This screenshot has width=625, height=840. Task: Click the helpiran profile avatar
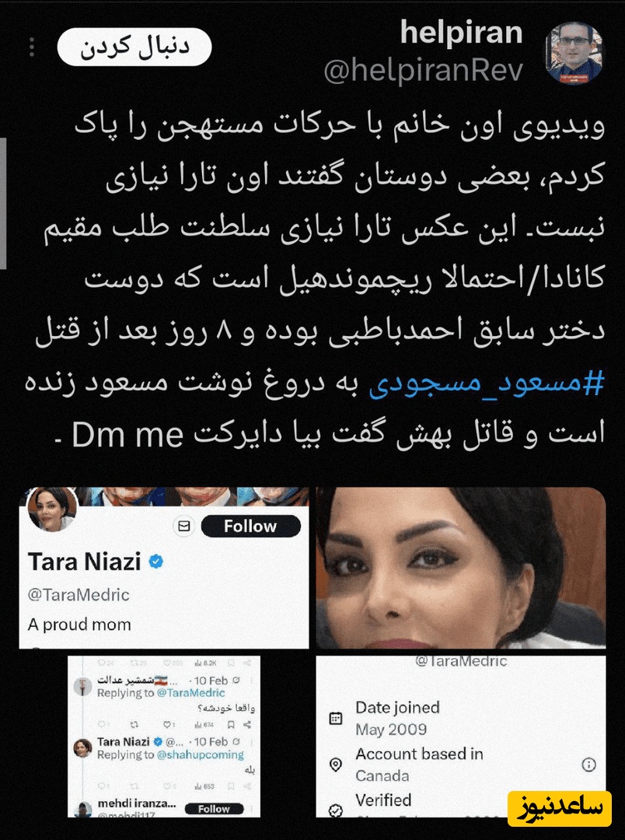pyautogui.click(x=574, y=53)
